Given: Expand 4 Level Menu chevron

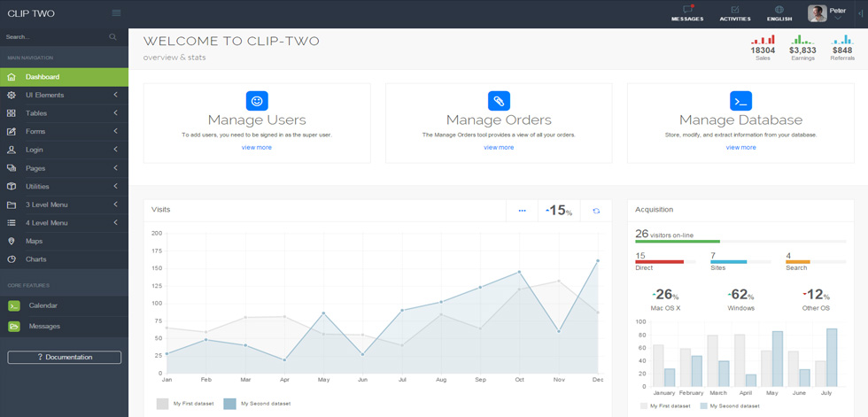Looking at the screenshot, I should [116, 222].
